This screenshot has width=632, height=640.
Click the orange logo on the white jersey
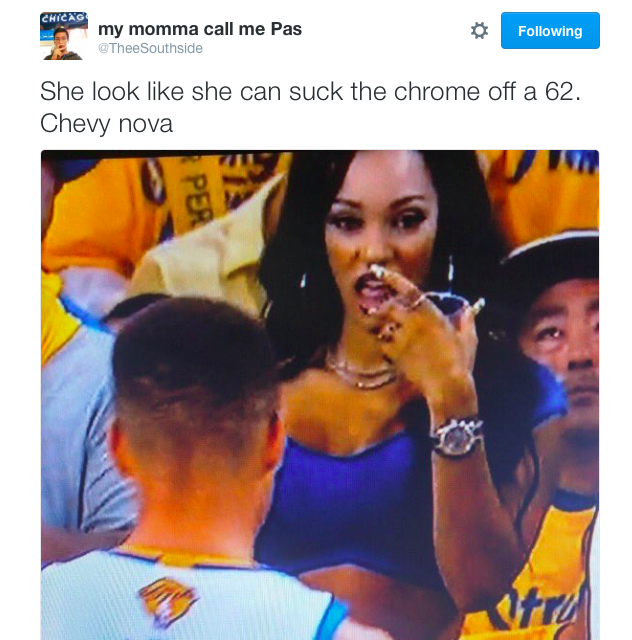click(x=167, y=600)
